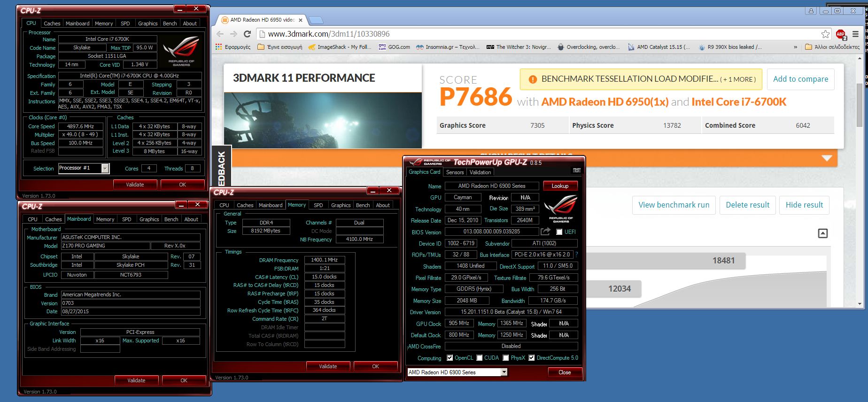
Task: Click Add to compare button
Action: pyautogui.click(x=800, y=79)
